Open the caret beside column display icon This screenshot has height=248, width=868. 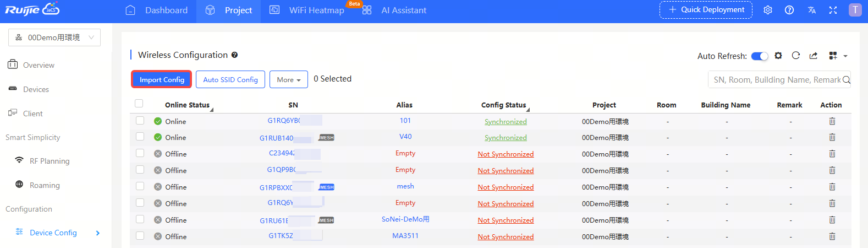845,56
